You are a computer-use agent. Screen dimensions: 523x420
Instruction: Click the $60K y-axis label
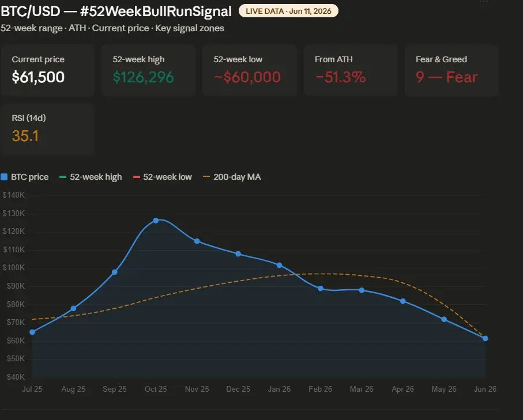coord(16,340)
